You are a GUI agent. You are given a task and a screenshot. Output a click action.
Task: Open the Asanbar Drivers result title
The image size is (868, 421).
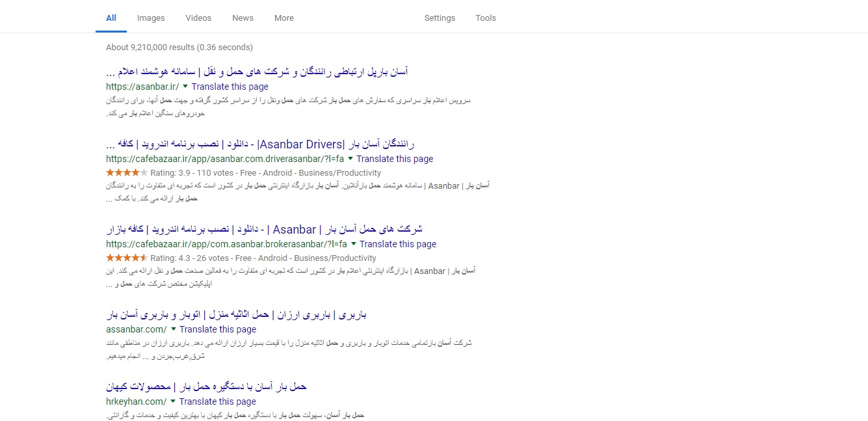click(260, 144)
